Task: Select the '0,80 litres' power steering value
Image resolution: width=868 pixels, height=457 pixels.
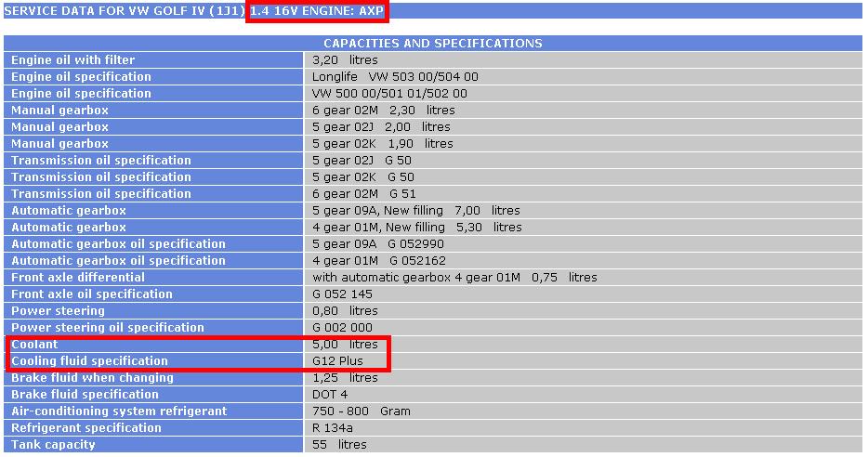Action: pos(345,311)
